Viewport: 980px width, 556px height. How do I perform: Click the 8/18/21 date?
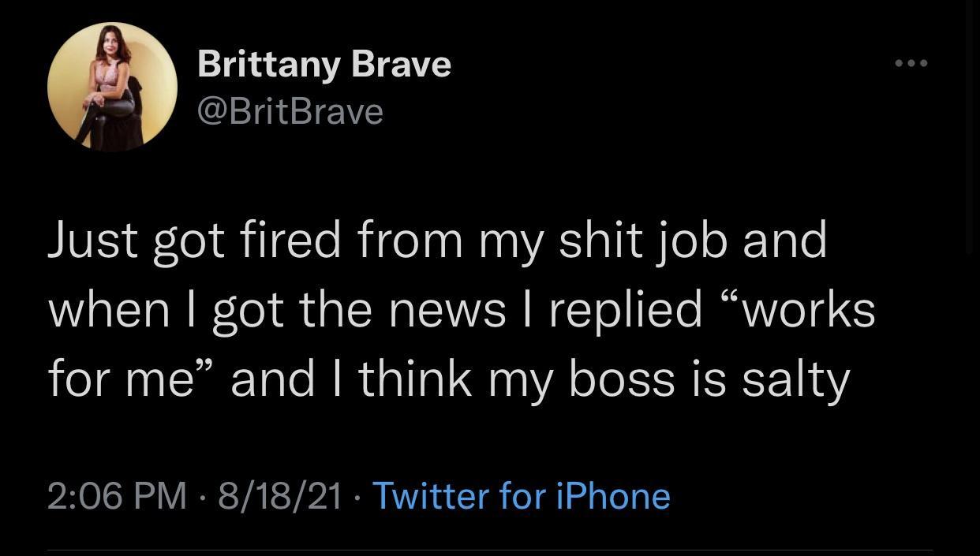280,496
